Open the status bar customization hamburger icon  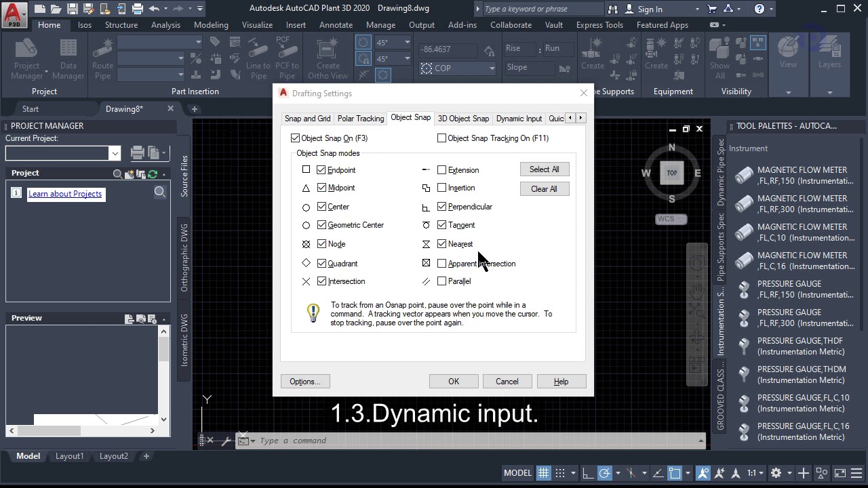(856, 473)
